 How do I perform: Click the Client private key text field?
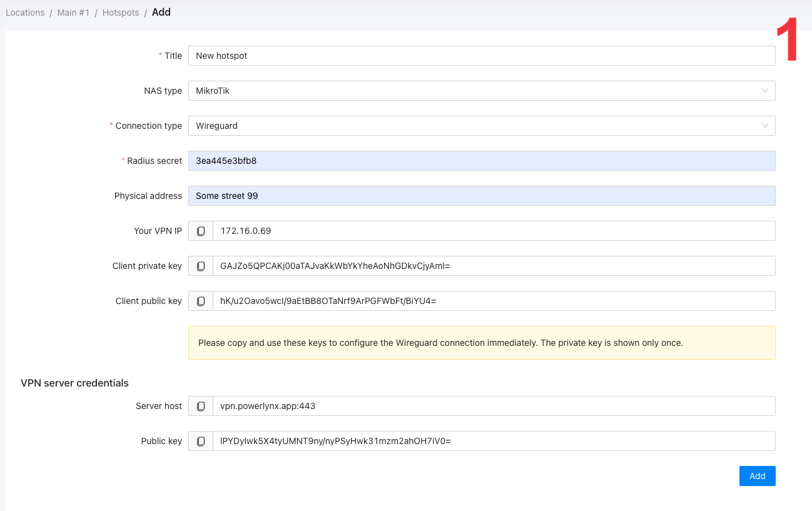coord(494,266)
